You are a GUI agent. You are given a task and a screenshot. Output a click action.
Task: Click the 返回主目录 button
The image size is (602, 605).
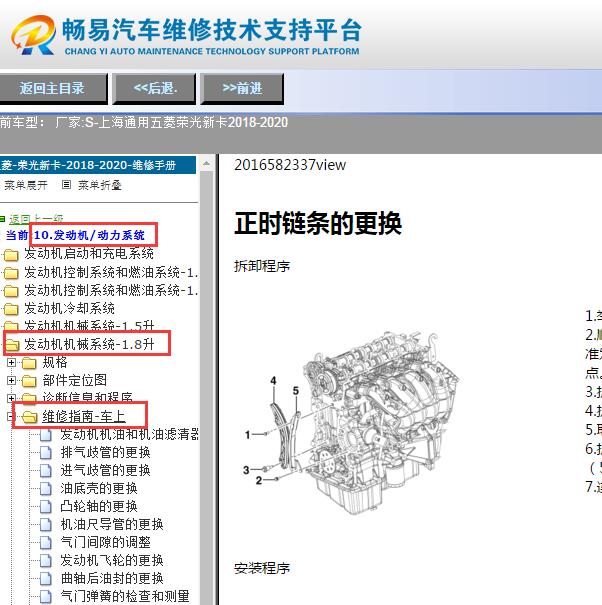53,89
